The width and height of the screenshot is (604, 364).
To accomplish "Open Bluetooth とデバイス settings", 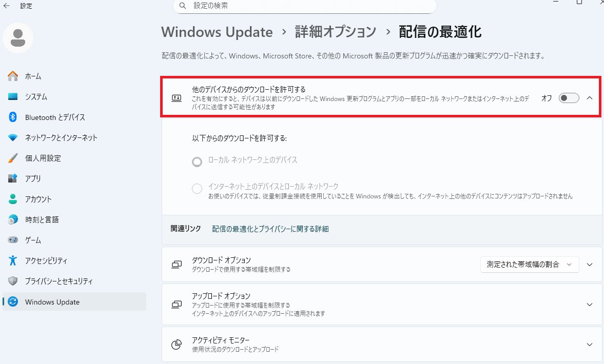I will tap(74, 117).
